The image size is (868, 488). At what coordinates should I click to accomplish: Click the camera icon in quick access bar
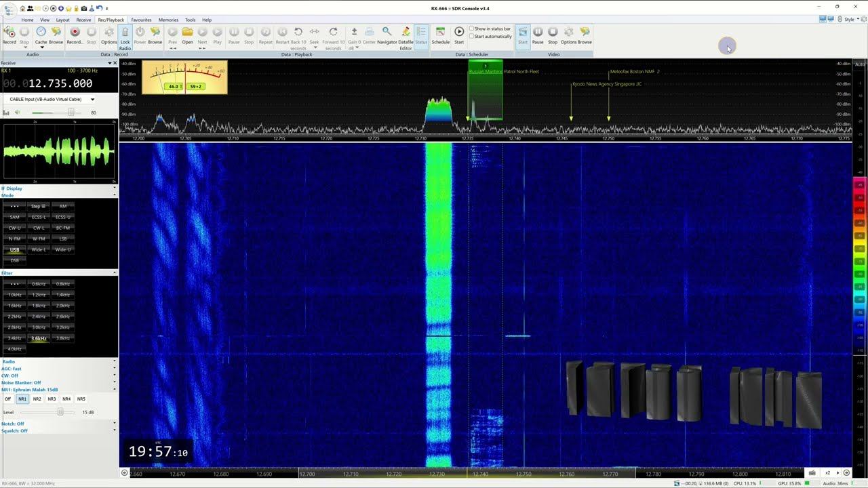tap(83, 8)
